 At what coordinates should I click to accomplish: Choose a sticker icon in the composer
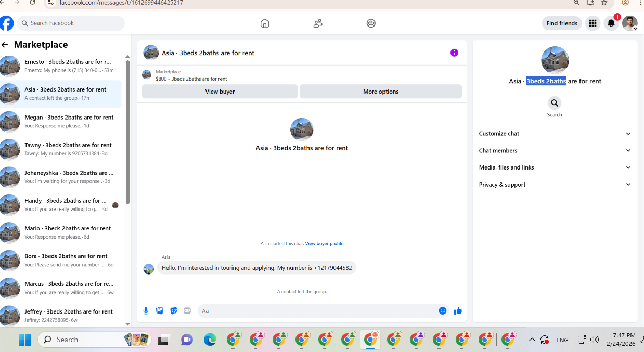(x=174, y=311)
